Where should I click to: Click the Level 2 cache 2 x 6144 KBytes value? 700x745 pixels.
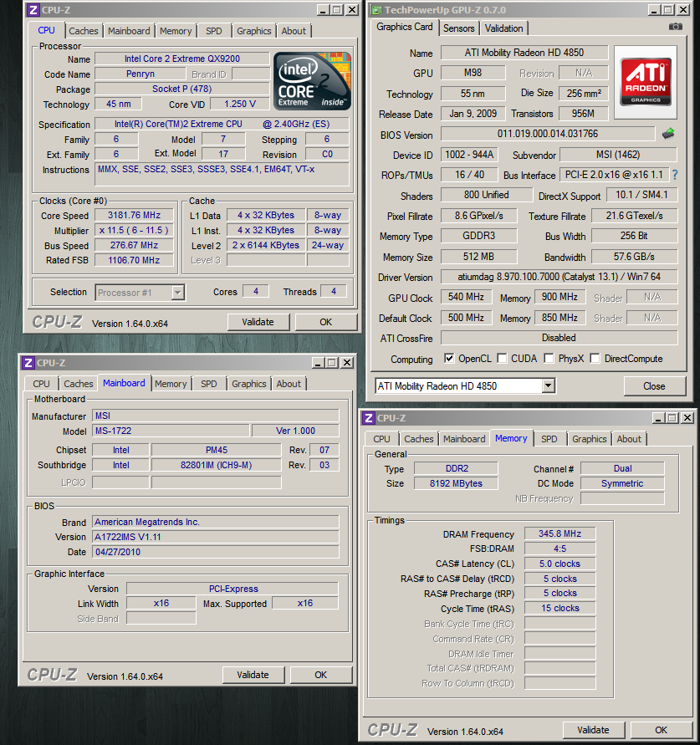point(266,245)
